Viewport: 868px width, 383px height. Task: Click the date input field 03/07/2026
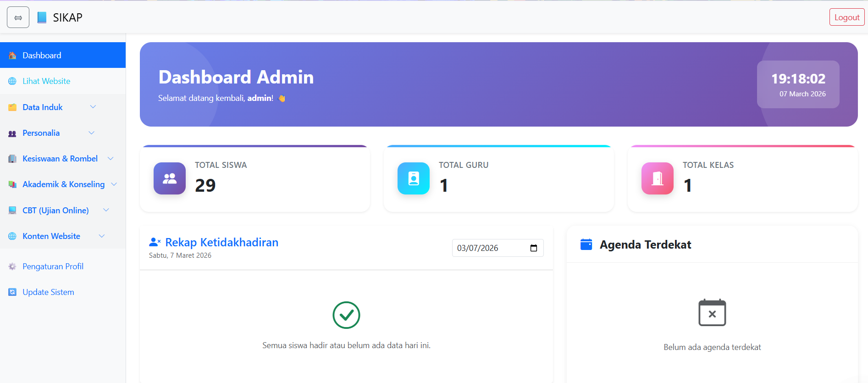click(498, 248)
